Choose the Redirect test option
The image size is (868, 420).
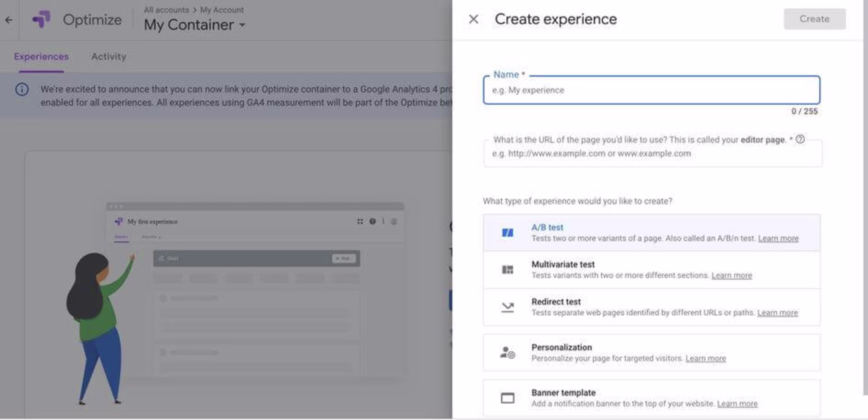pyautogui.click(x=651, y=307)
